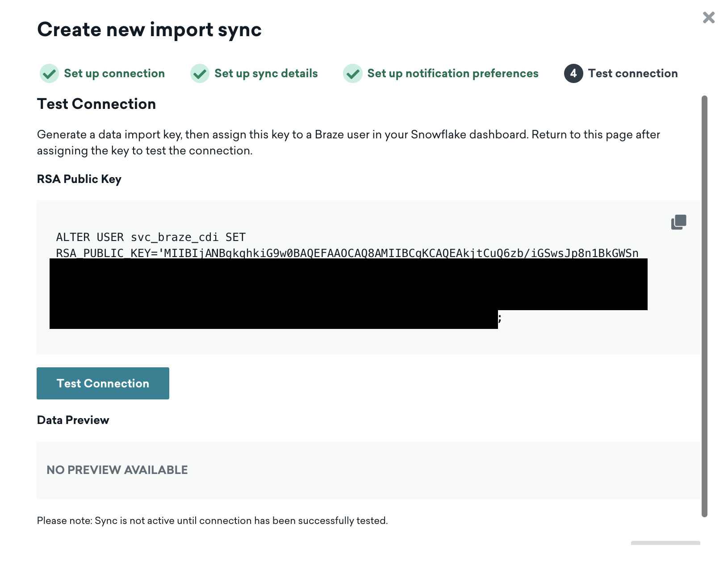The width and height of the screenshot is (728, 565).
Task: Click the RSA Public Key label
Action: 79,179
